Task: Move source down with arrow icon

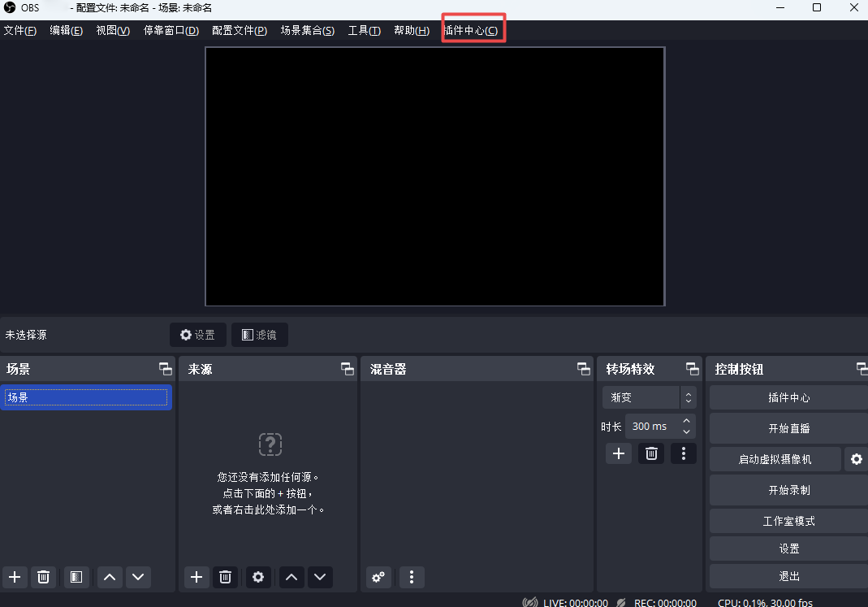Action: [x=320, y=577]
